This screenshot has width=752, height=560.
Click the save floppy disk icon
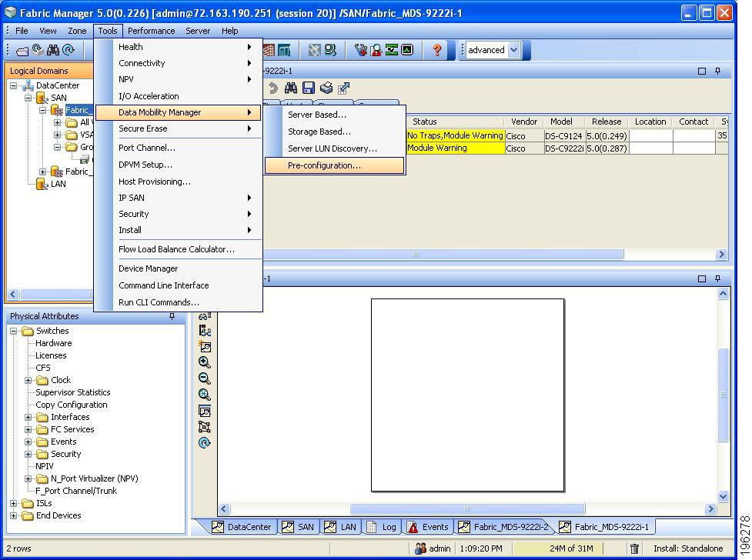pyautogui.click(x=309, y=88)
